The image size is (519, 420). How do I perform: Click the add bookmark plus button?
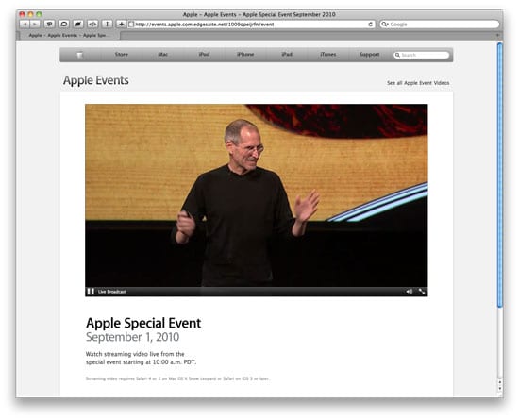tap(121, 25)
